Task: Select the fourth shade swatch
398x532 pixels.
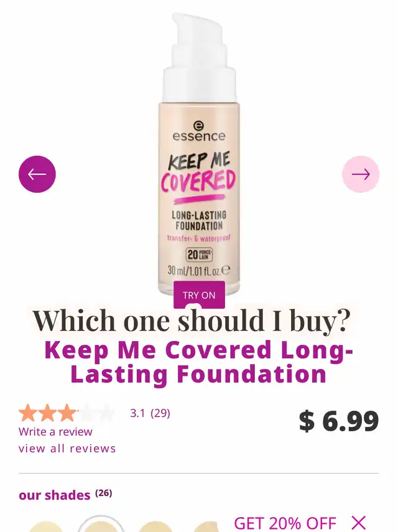Action: click(208, 527)
